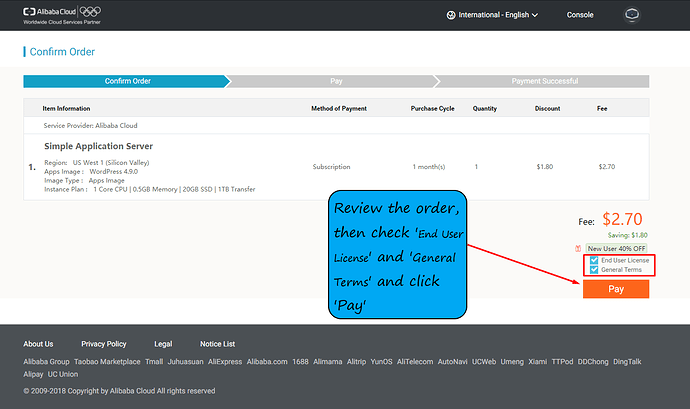690x409 pixels.
Task: Click the Instance Plan specification line
Action: point(149,189)
